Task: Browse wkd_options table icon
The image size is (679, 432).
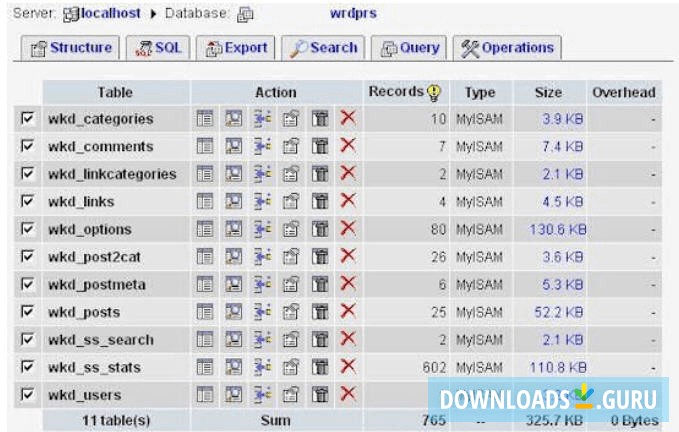Action: pos(204,229)
